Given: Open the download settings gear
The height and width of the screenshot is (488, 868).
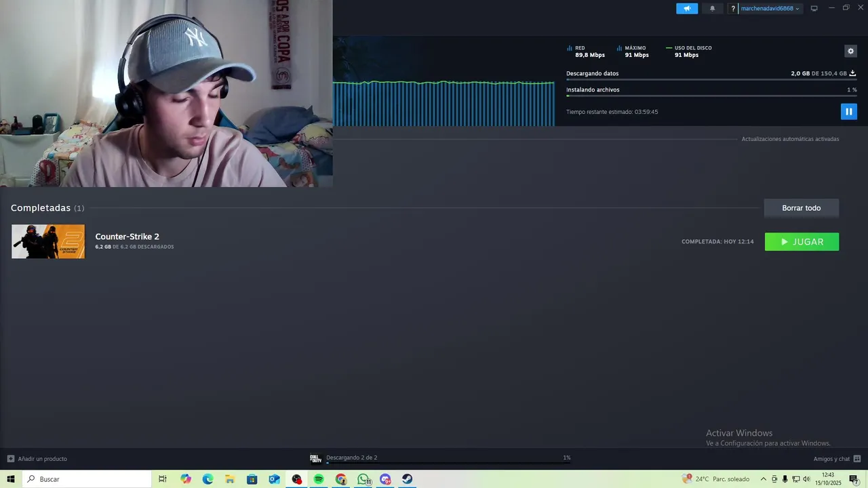Looking at the screenshot, I should coord(850,51).
